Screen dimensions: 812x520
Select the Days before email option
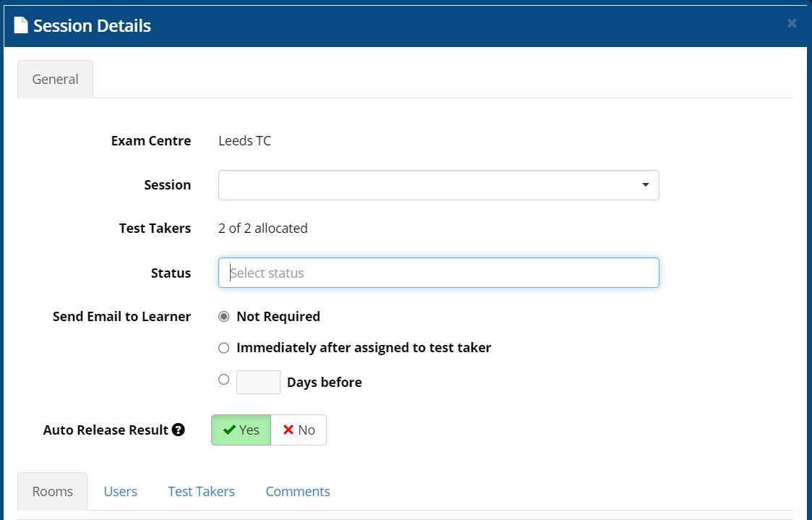pyautogui.click(x=223, y=378)
